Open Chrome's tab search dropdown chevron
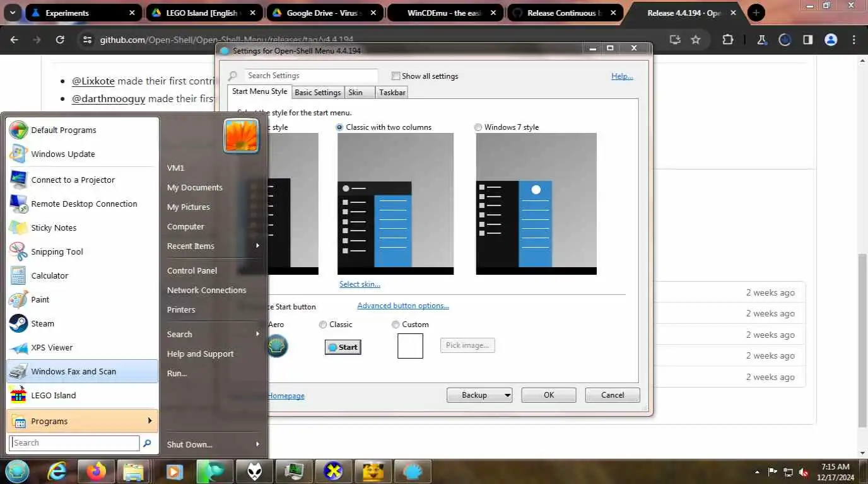 pyautogui.click(x=13, y=13)
